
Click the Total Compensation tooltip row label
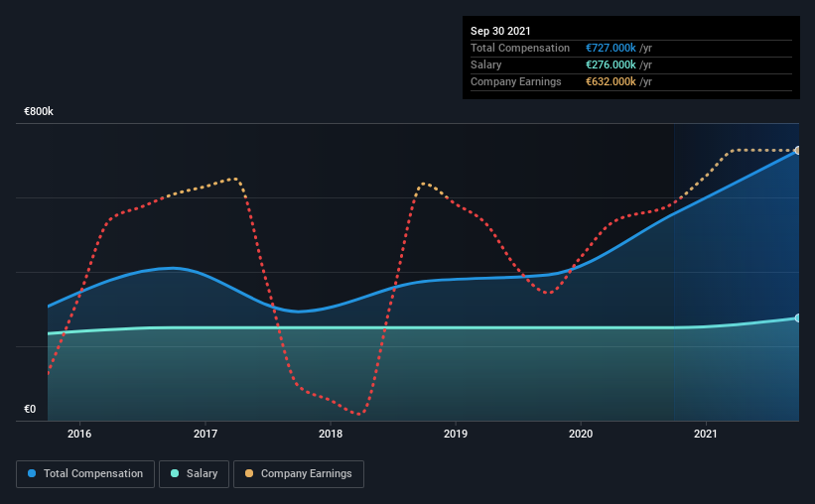520,48
